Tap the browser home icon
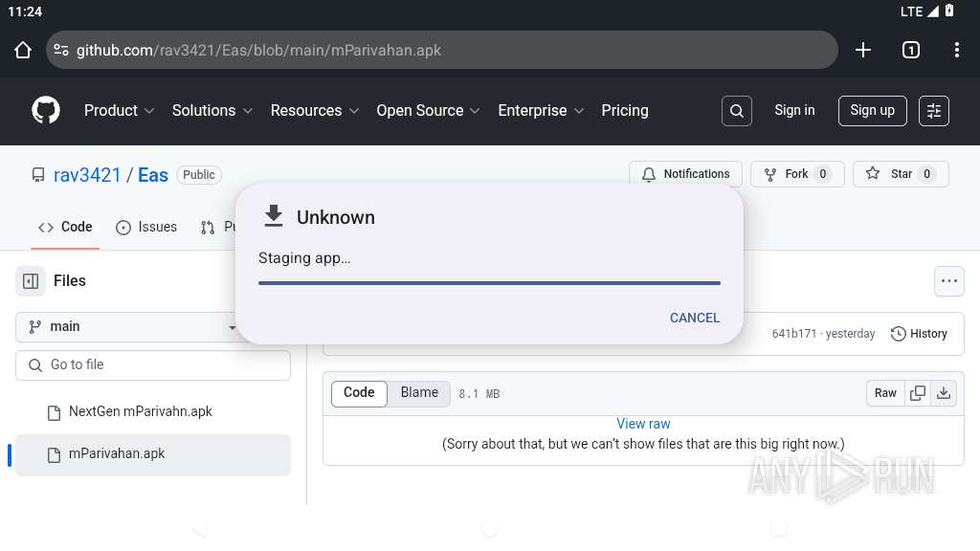The height and width of the screenshot is (551, 980). (x=23, y=50)
